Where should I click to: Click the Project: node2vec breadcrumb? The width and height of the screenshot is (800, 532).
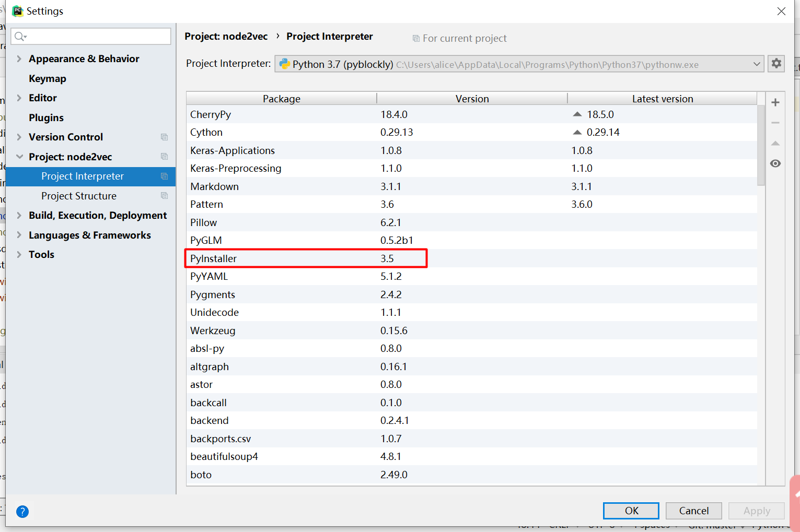pos(226,36)
